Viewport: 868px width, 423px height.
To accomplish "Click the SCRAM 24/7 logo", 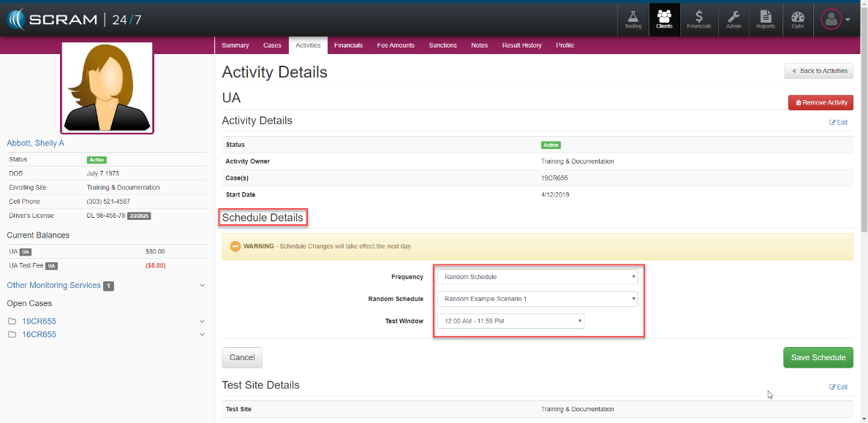I will click(x=74, y=20).
